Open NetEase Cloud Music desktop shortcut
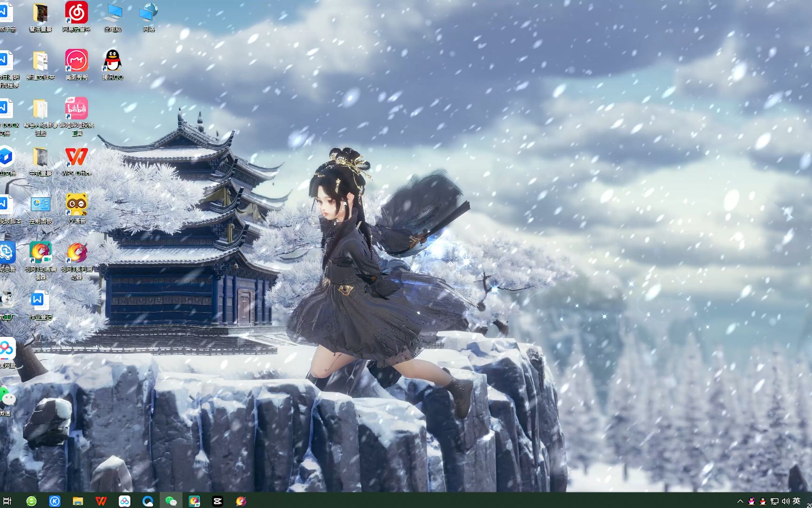The width and height of the screenshot is (812, 508). [x=77, y=16]
